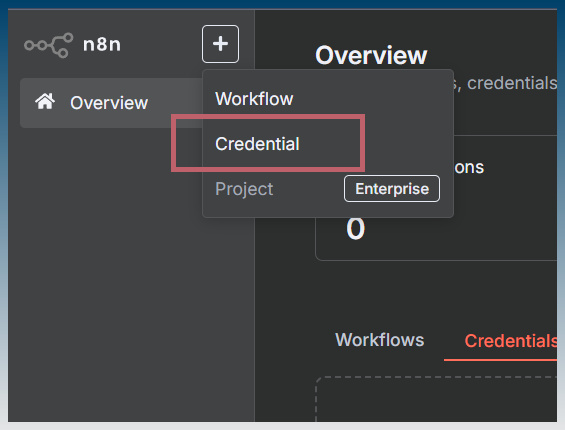Click the home icon beside Overview
Screen dimensions: 565x430
[45, 101]
